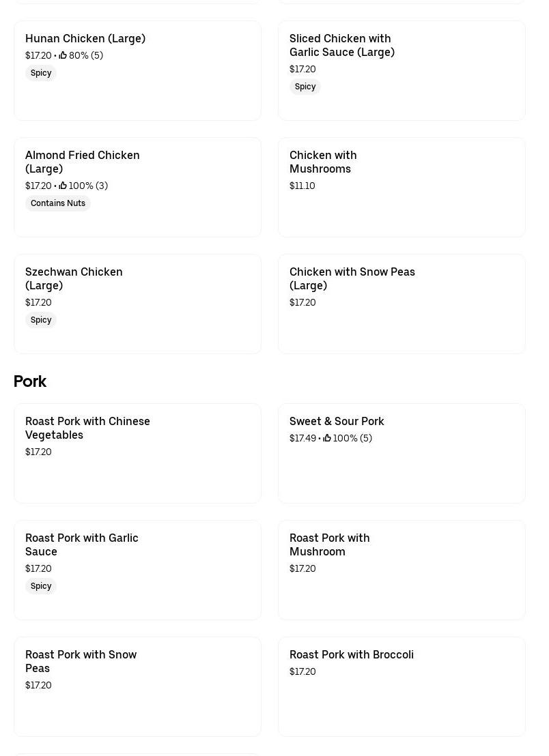This screenshot has width=549, height=756.
Task: Click the thumbs-up rating icon on Almond Fried Chicken
Action: tap(63, 186)
